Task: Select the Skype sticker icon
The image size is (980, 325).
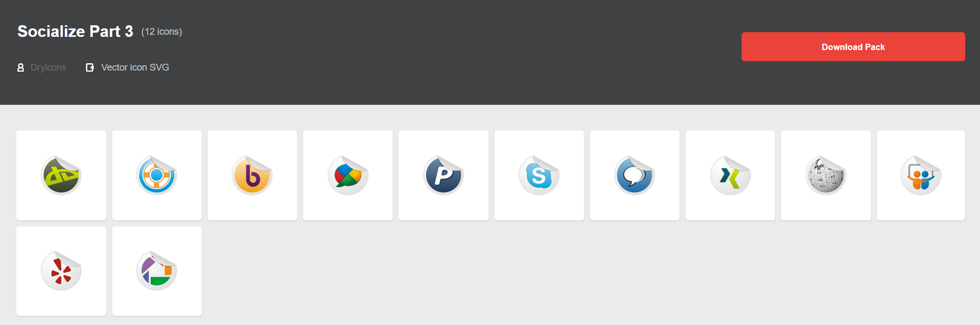Action: tap(539, 175)
